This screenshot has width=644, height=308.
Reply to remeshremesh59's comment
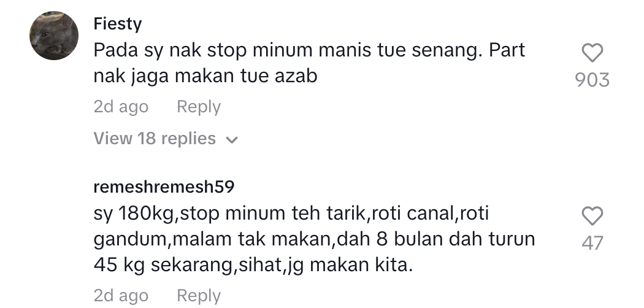click(x=199, y=296)
